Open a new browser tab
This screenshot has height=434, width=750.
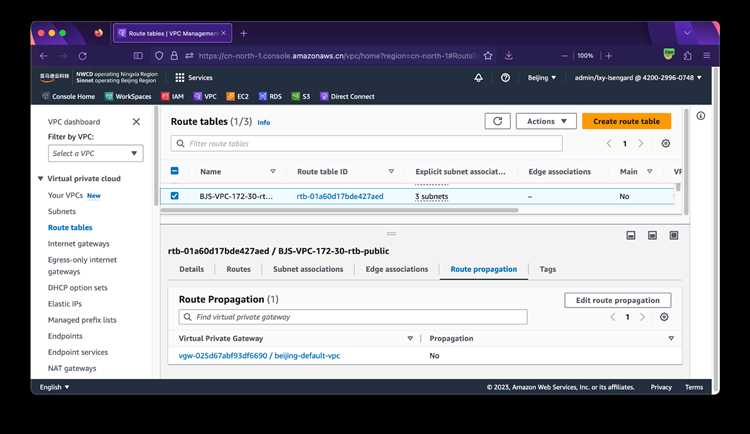point(243,33)
